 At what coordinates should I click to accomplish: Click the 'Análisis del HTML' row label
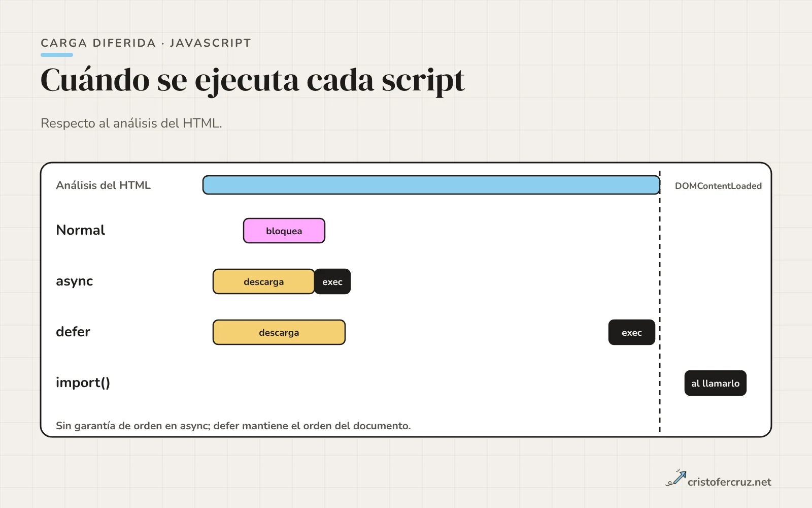104,185
